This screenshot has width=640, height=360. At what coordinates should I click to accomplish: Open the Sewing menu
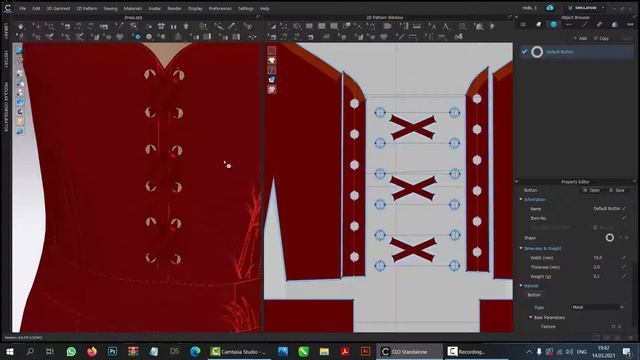(x=110, y=8)
